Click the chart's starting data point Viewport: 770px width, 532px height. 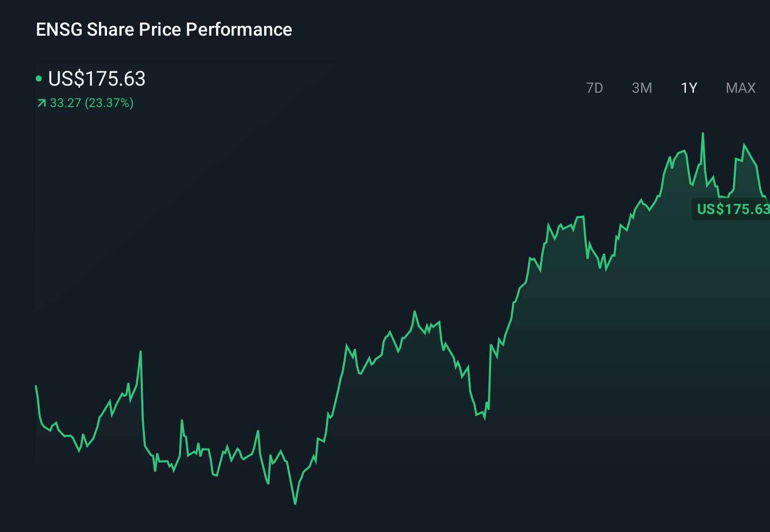[x=36, y=386]
